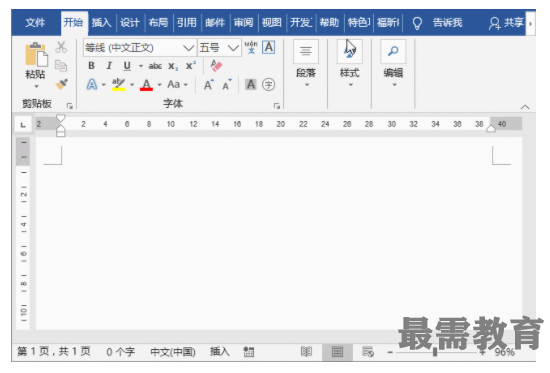Image resolution: width=550 pixels, height=373 pixels.
Task: Open the 样式 styles gallery
Action: pos(350,63)
